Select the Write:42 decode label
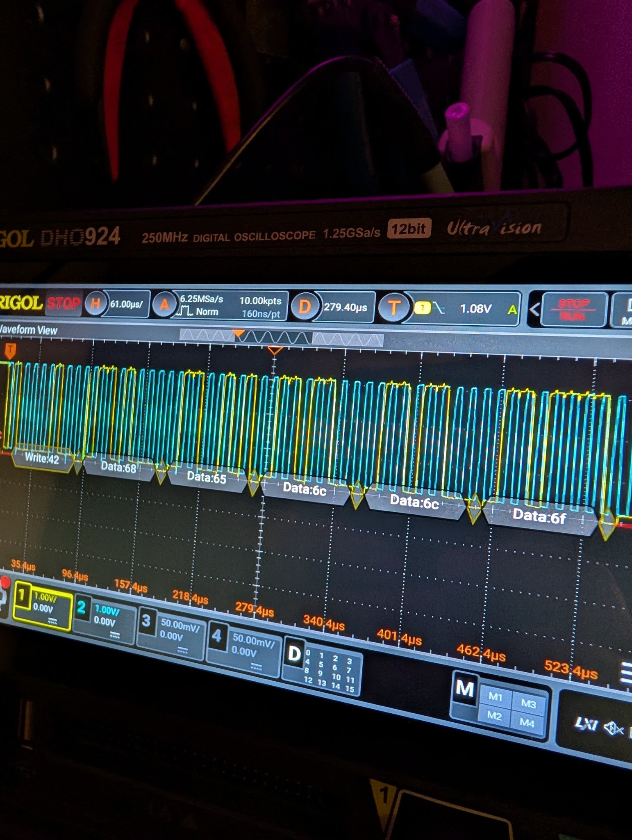 click(42, 458)
